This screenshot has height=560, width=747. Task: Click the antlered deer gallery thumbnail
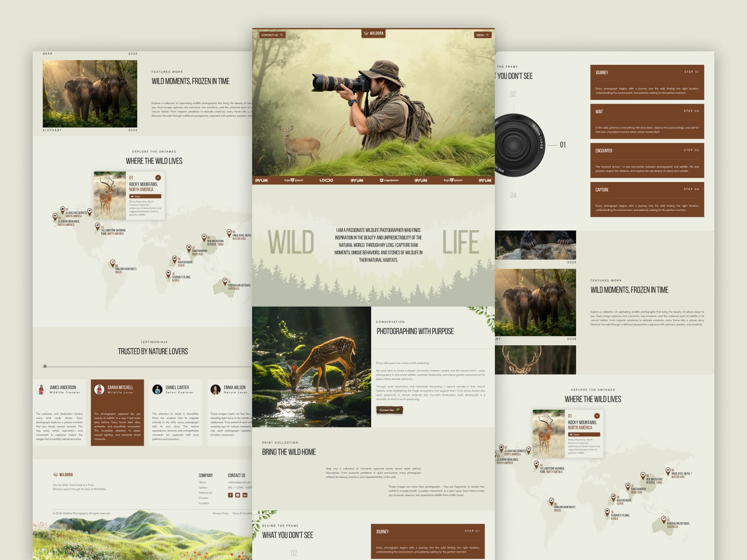coord(536,360)
